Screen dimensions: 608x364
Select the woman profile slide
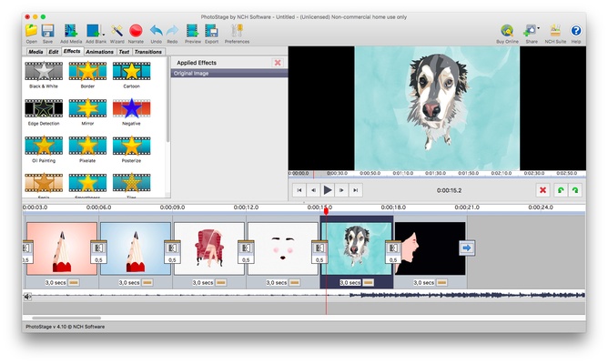pos(430,248)
